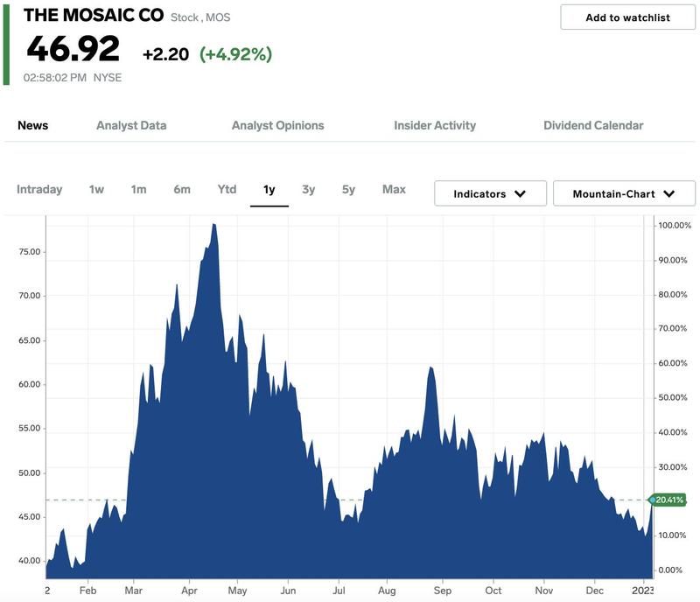Open the Analyst Opinions tab
700x602 pixels.
pyautogui.click(x=277, y=125)
